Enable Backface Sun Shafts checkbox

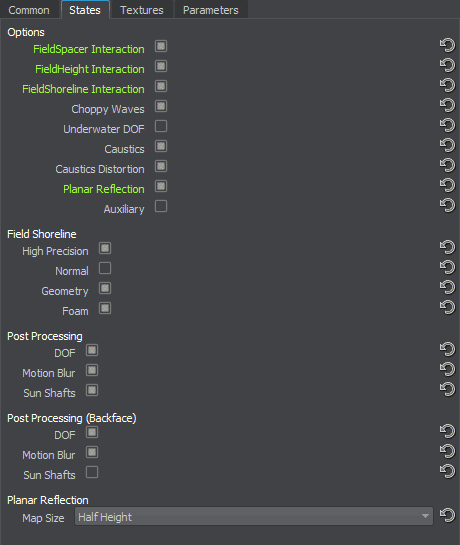[92, 472]
